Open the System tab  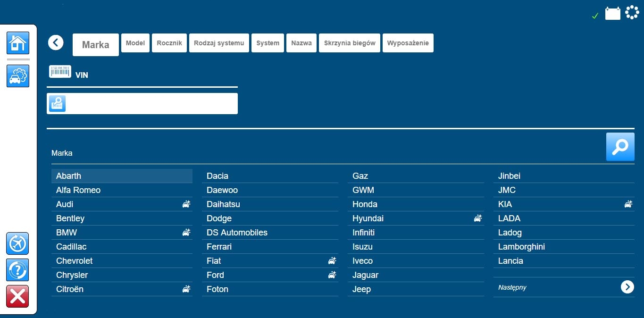tap(268, 43)
